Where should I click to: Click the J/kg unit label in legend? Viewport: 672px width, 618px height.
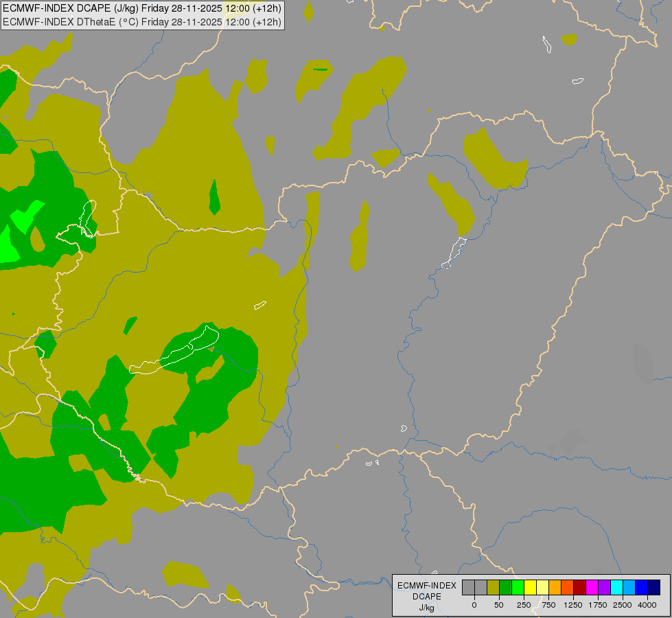click(x=427, y=608)
